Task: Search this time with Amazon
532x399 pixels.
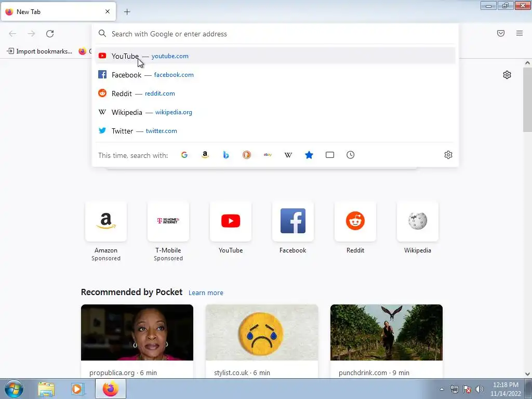Action: coord(205,155)
